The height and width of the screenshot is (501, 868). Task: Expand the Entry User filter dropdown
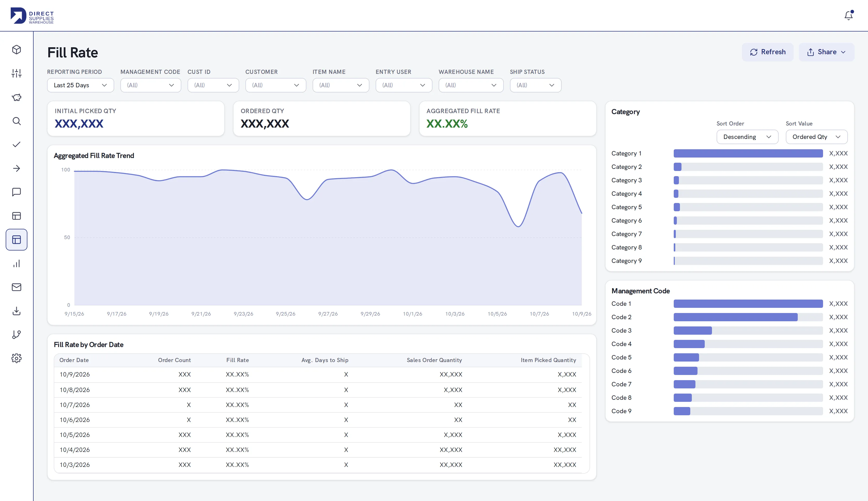coord(404,85)
